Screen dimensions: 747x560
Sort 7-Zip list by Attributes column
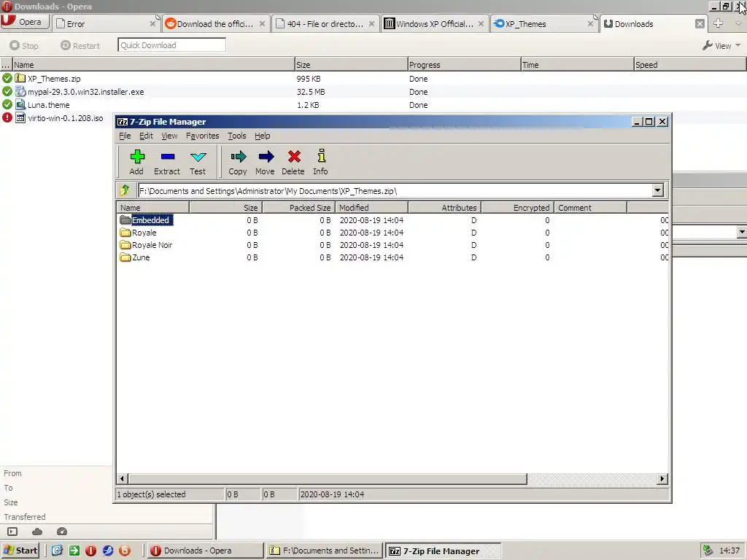[x=444, y=208]
